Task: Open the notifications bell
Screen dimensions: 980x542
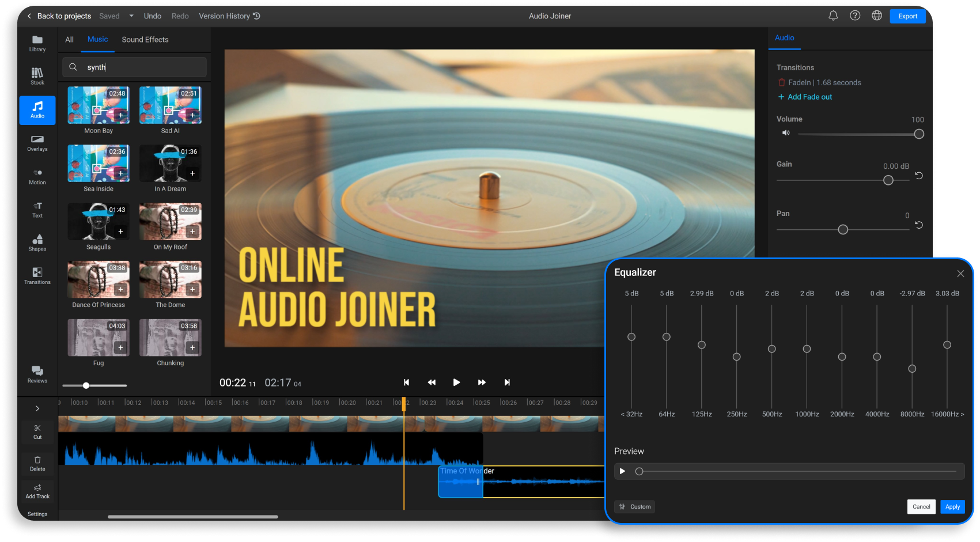Action: (x=833, y=16)
